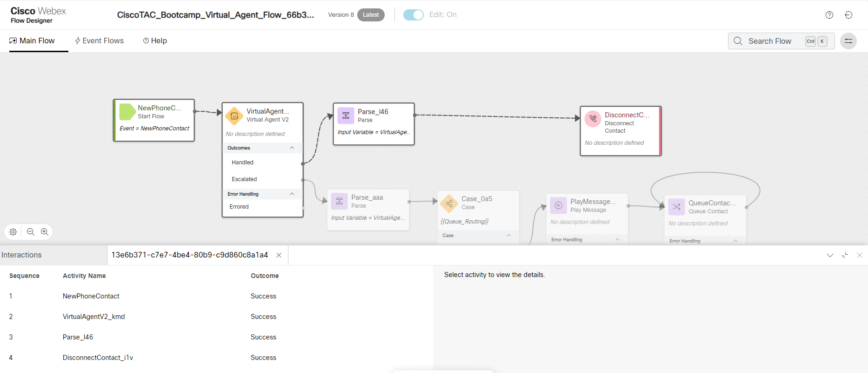Viewport: 868px width, 373px height.
Task: Open the flow options slider icon button
Action: click(848, 41)
